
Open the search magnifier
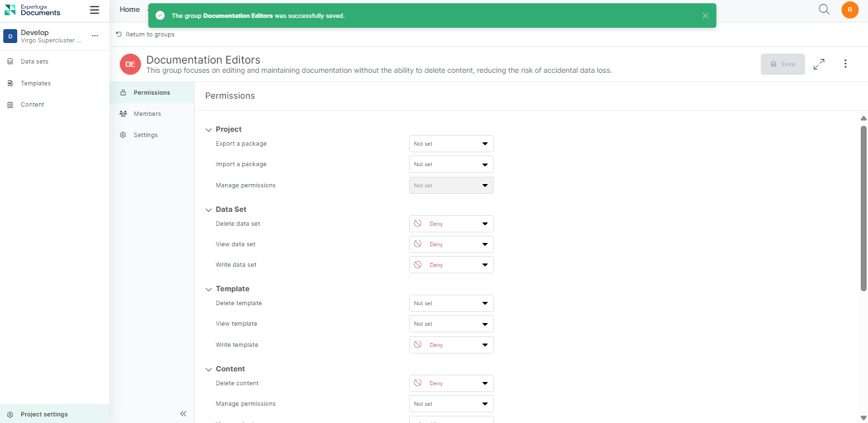(824, 9)
